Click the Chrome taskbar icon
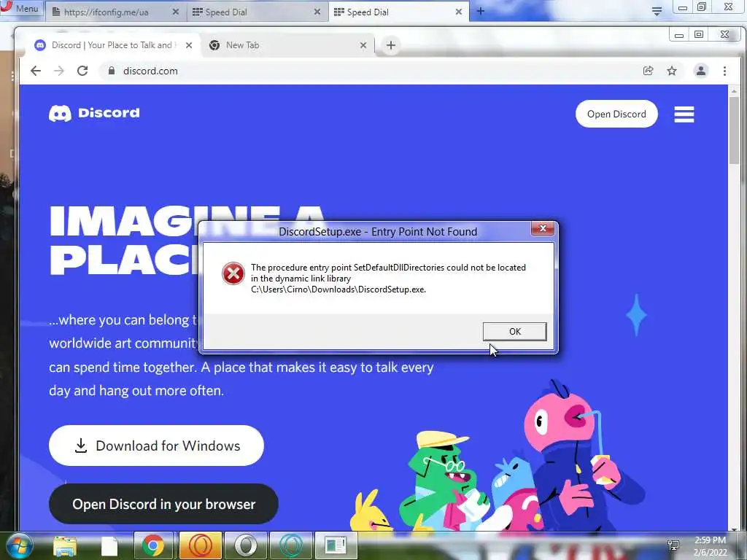This screenshot has width=747, height=560. 153,545
